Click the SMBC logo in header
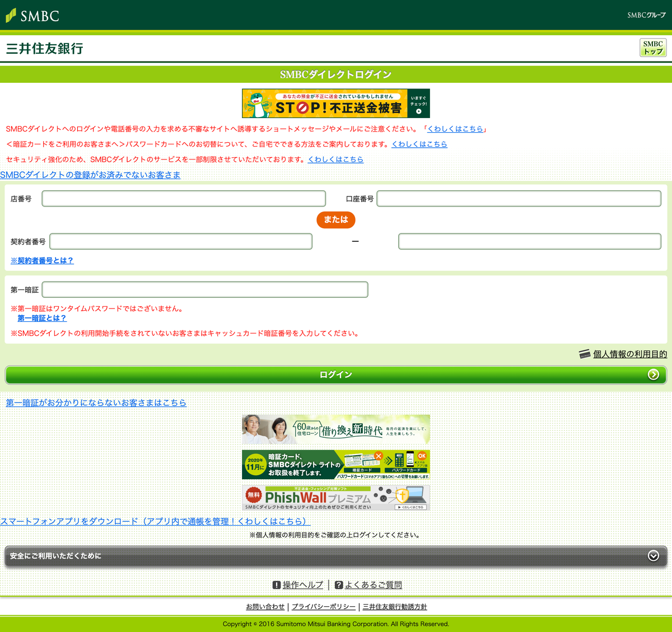The image size is (672, 632). [x=32, y=16]
